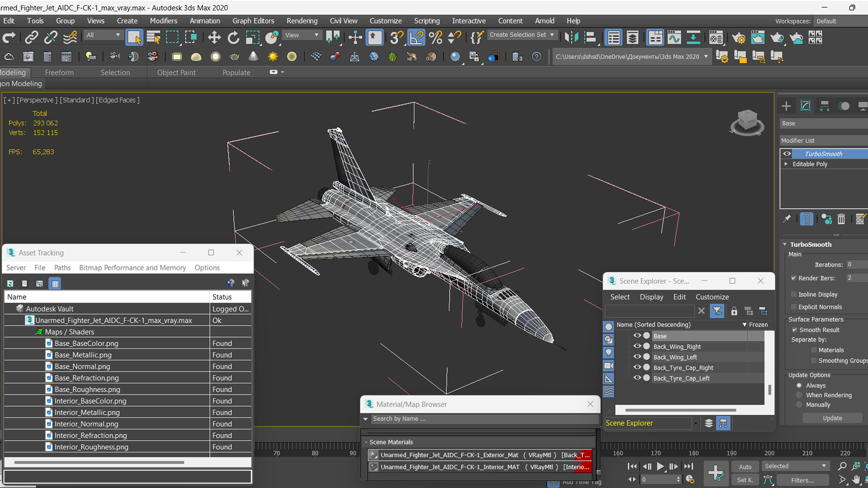Click the Scene Explorer horizontal scrollbar
This screenshot has width=868, height=488.
680,410
